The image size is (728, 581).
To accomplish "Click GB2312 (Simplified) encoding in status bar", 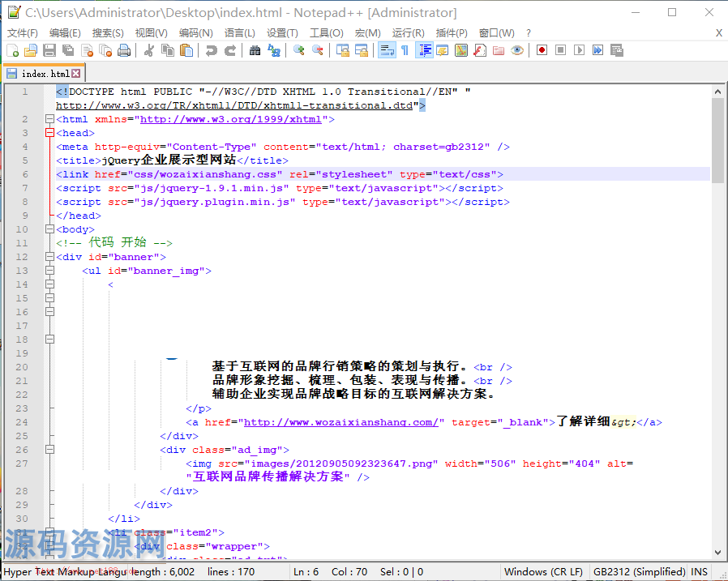I will (639, 572).
